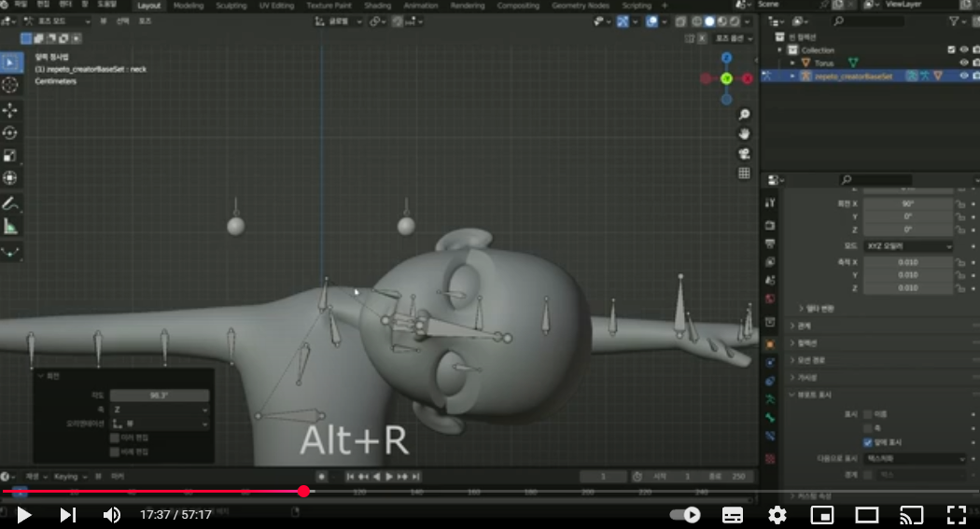The image size is (980, 529).
Task: Open the rotation axis Z dropdown
Action: (160, 410)
